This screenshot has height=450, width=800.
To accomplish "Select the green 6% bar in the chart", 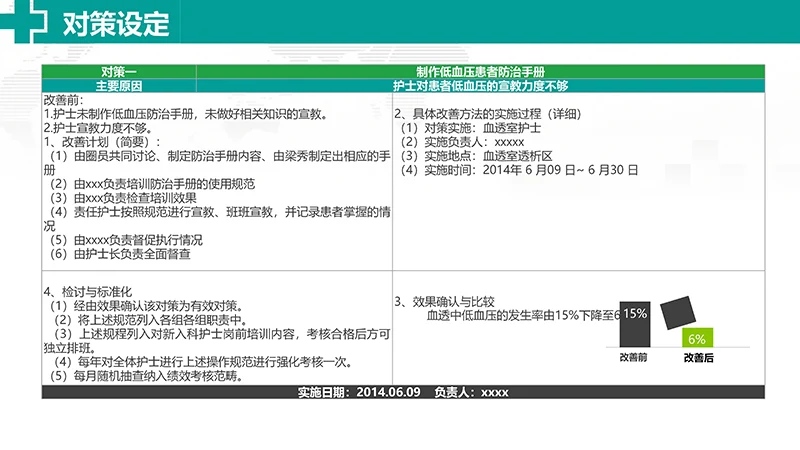I will coord(697,338).
